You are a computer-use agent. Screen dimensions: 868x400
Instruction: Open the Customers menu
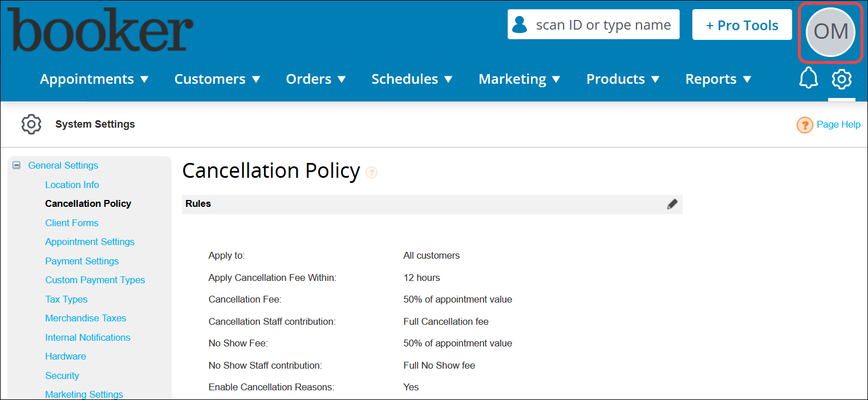point(217,79)
